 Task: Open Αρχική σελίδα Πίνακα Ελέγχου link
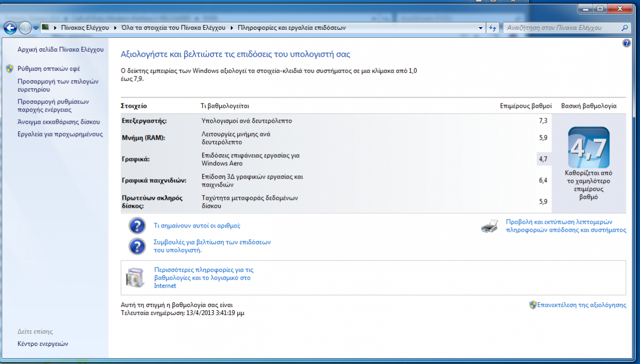click(x=60, y=49)
